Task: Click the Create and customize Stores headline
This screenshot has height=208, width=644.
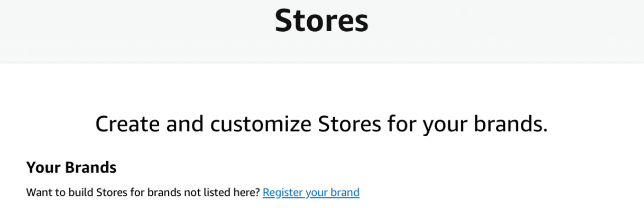Action: click(321, 125)
